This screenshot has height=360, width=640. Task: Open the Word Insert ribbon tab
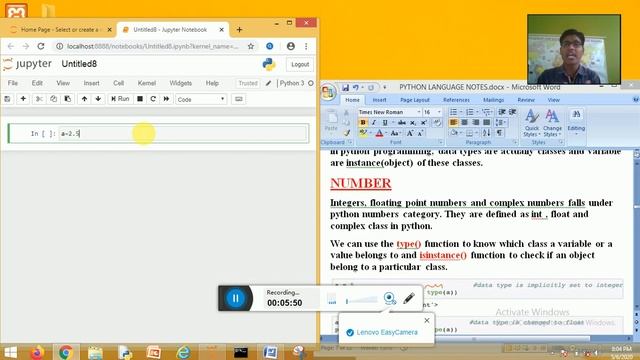379,100
